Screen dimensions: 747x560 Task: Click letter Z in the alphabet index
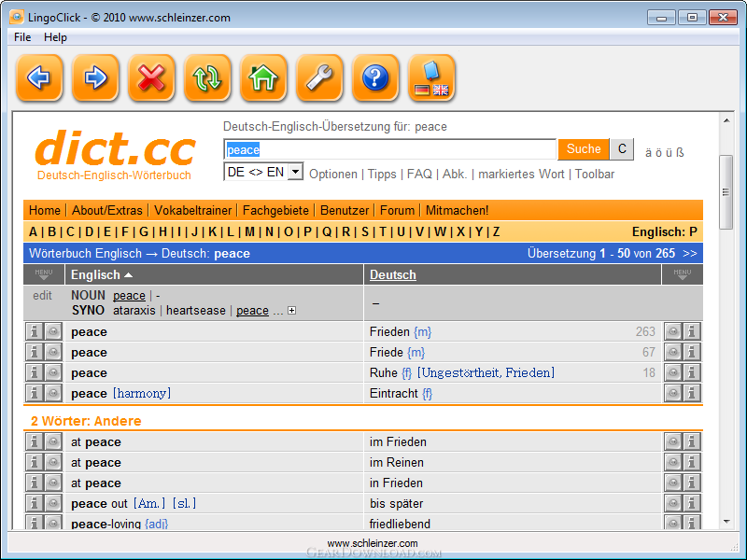(496, 231)
